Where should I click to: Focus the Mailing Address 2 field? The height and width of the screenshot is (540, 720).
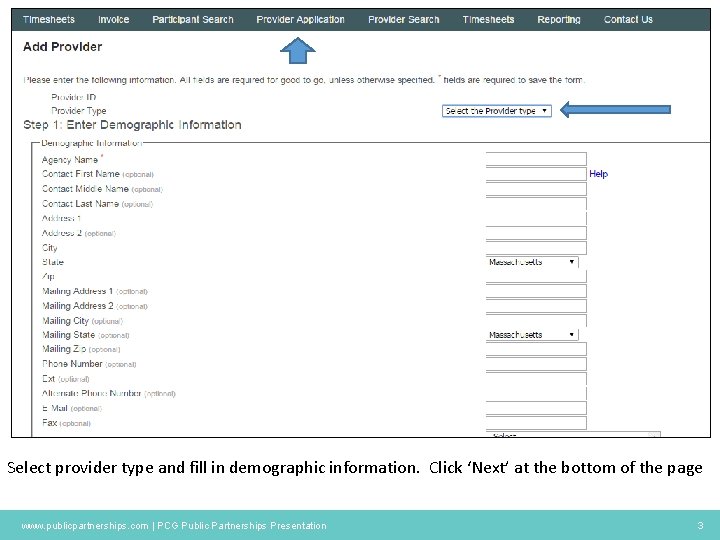[x=536, y=306]
